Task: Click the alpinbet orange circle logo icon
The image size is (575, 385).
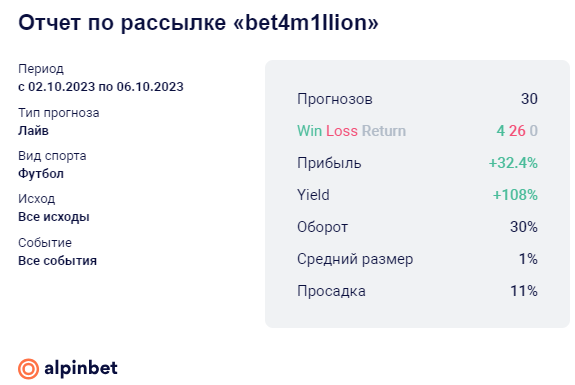Action: click(x=28, y=368)
